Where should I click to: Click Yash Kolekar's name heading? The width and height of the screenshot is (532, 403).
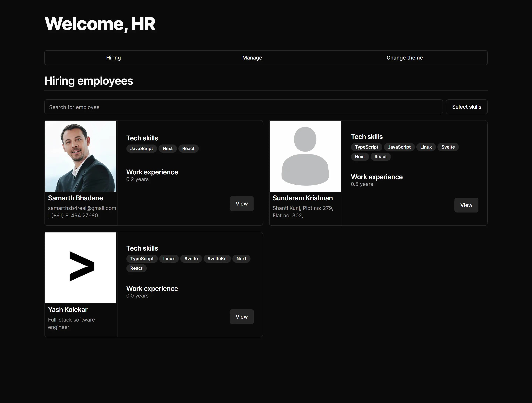pos(68,310)
